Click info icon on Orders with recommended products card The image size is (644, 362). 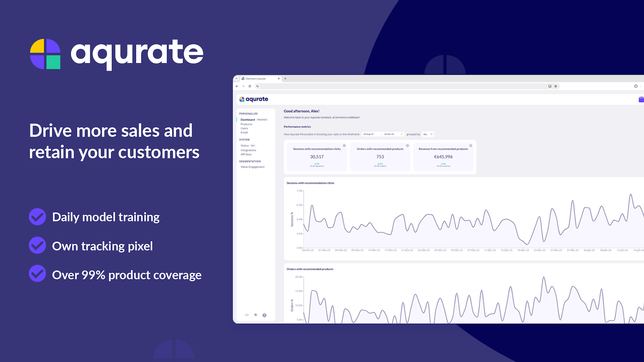407,146
